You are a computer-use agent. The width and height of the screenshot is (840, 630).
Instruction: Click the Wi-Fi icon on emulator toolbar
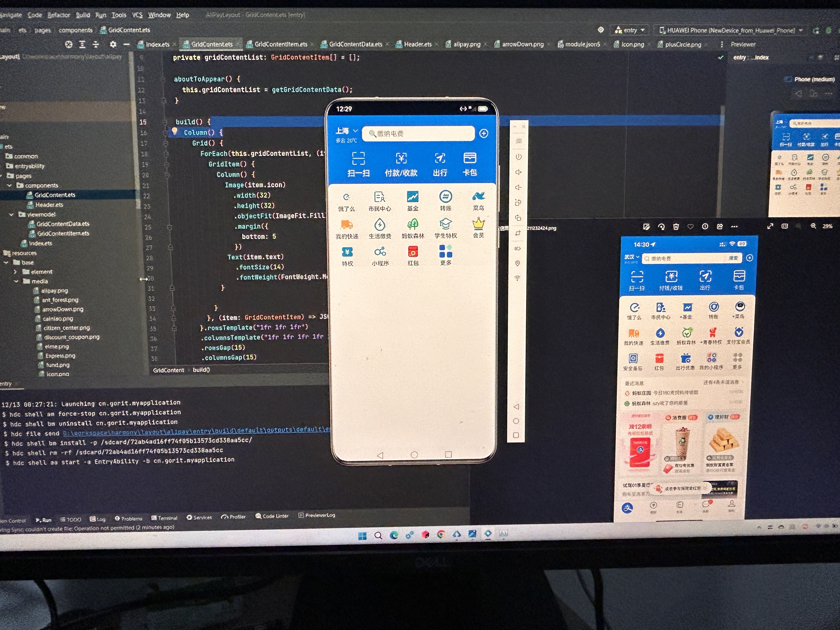pos(517,278)
